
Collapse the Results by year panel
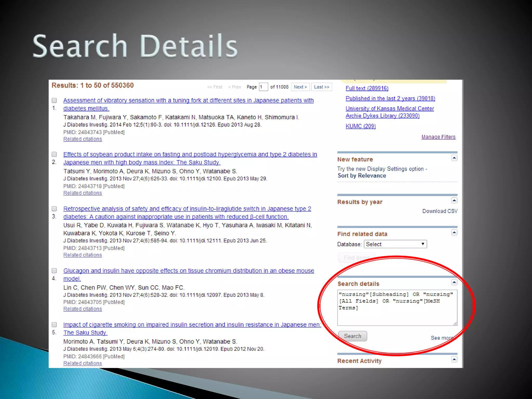pos(454,201)
